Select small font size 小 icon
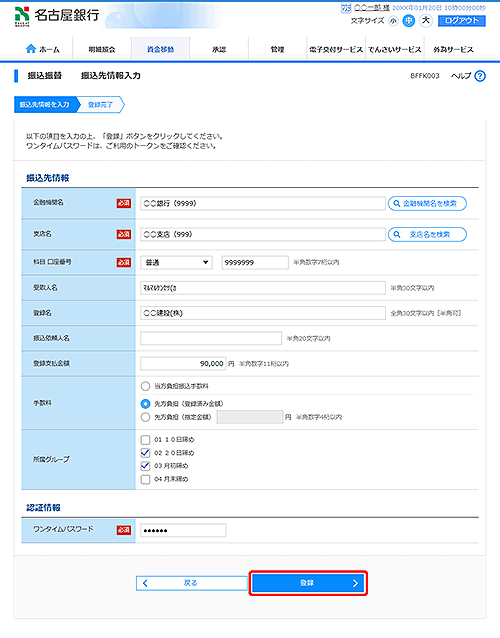Screen dimensions: 500x638 (393, 21)
